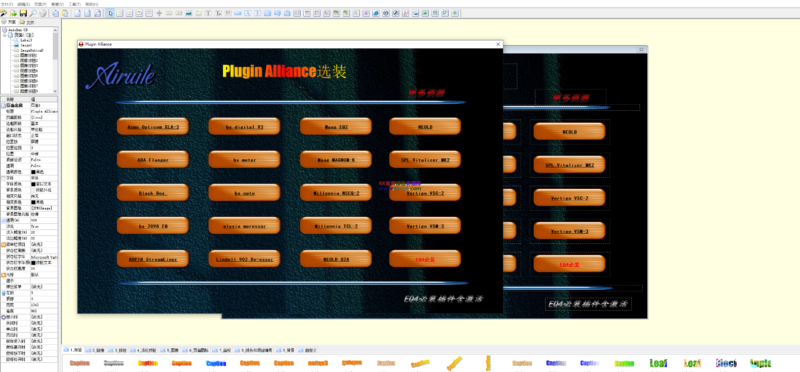Click the NEOLD U2A button
Viewport: 800px width, 372px height.
click(336, 259)
